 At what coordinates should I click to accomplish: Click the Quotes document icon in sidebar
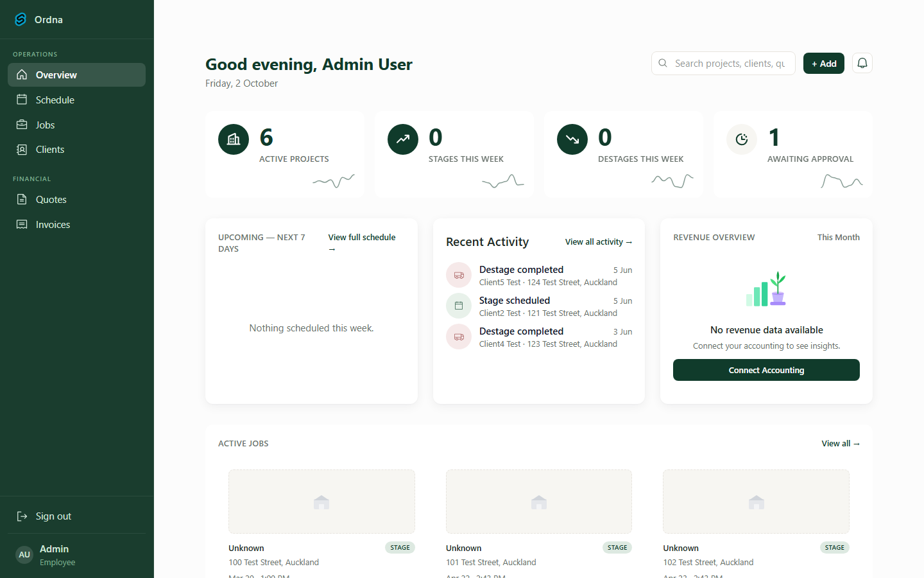22,200
